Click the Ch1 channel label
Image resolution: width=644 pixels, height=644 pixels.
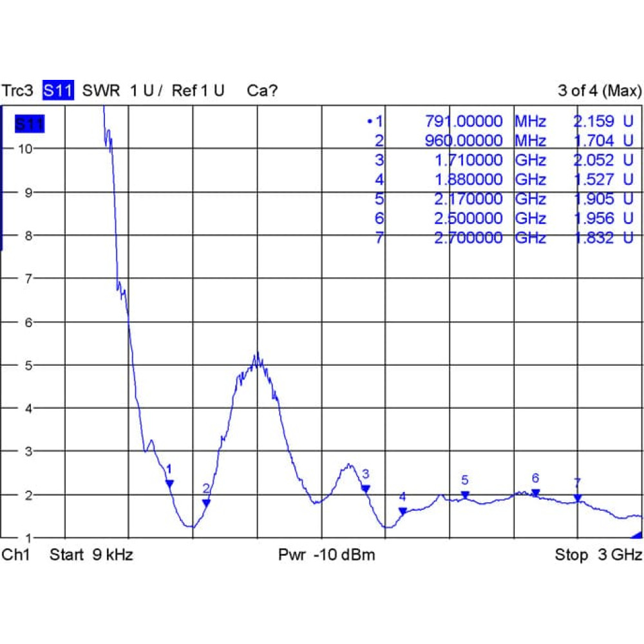pyautogui.click(x=16, y=555)
